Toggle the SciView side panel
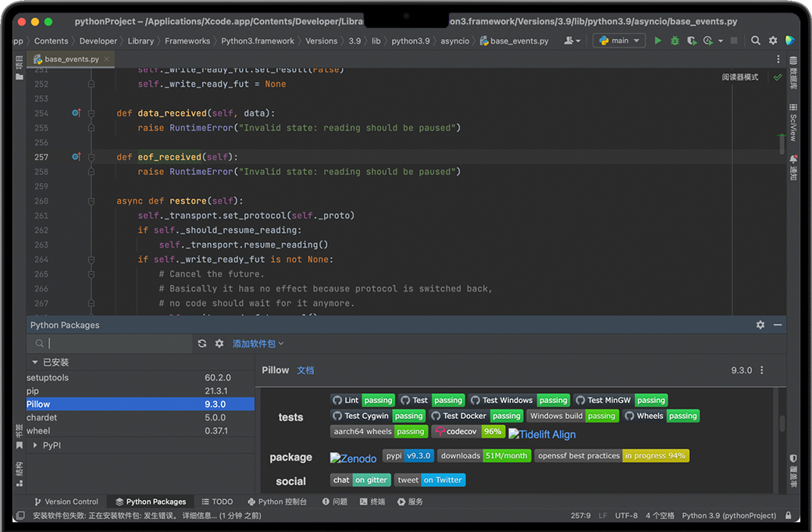This screenshot has width=812, height=532. pyautogui.click(x=793, y=123)
